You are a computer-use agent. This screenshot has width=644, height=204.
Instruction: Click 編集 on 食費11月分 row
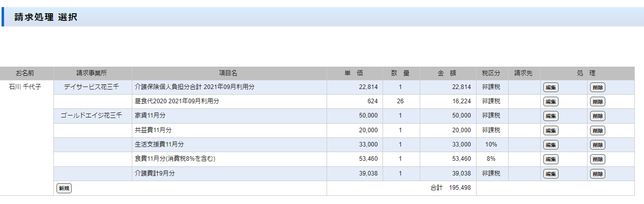pyautogui.click(x=550, y=159)
